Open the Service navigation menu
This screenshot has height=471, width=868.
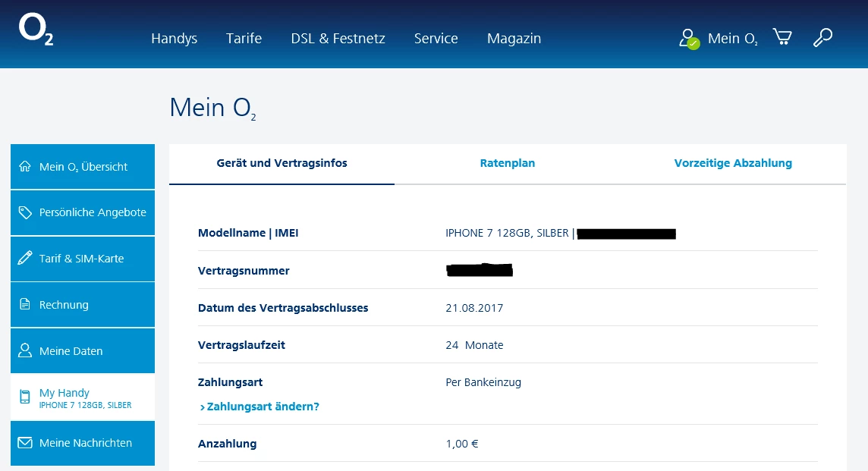click(436, 38)
